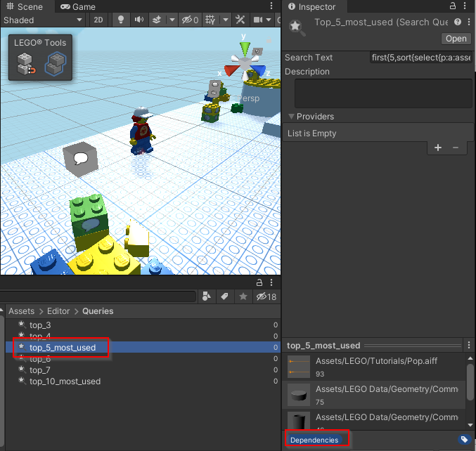Click the favorites star filter icon
The height and width of the screenshot is (451, 476).
[x=243, y=297]
